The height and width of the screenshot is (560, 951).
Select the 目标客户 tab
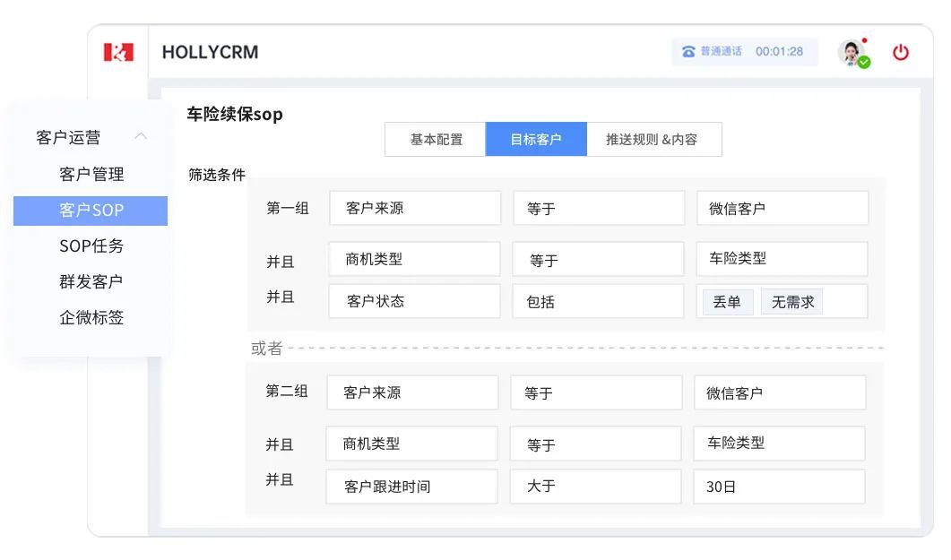coord(536,140)
